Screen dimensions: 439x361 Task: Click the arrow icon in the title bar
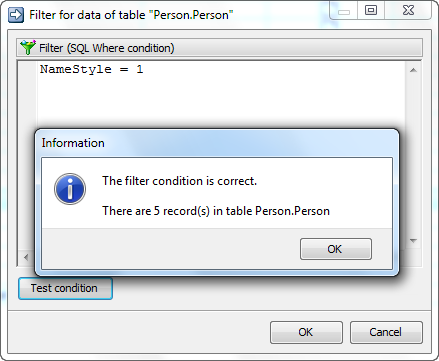point(16,15)
